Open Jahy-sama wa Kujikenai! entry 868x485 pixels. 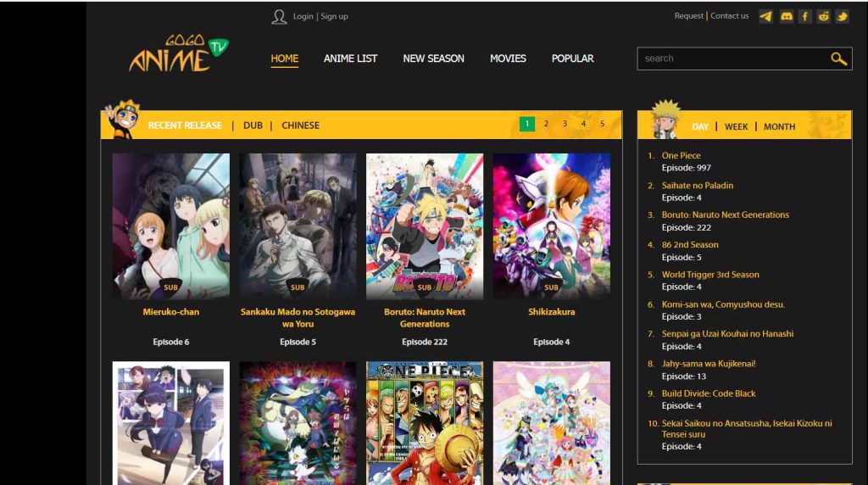pos(709,364)
